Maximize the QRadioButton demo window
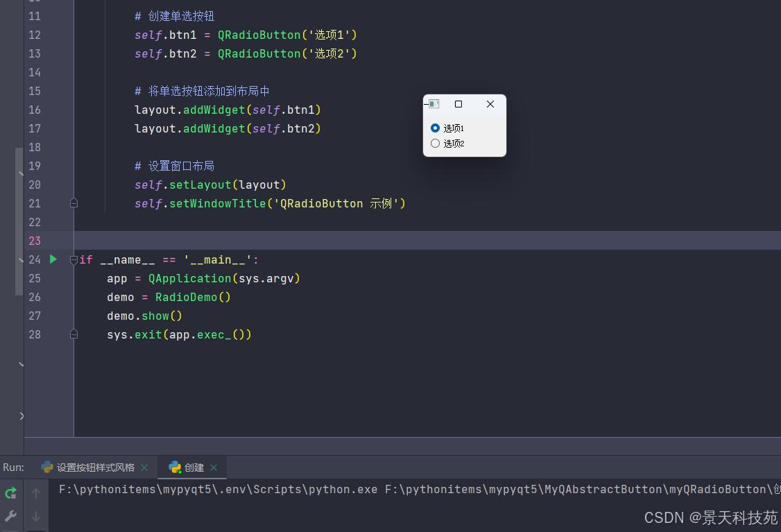This screenshot has width=781, height=532. 458,104
